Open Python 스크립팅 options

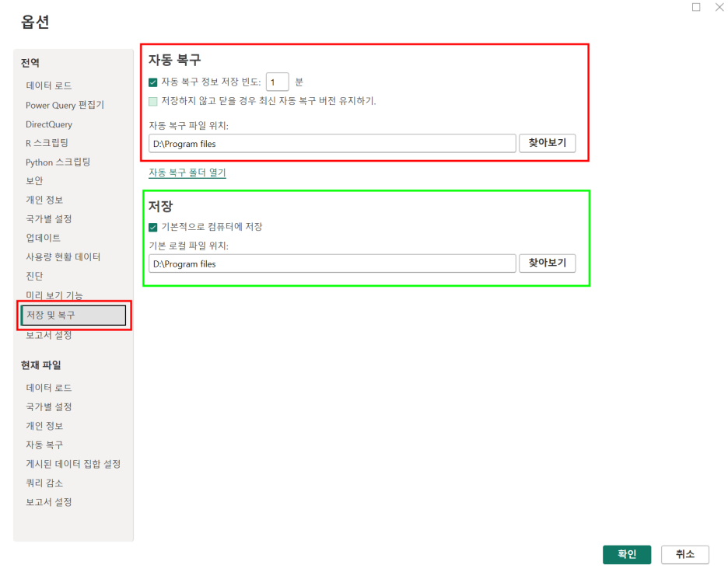pos(58,162)
